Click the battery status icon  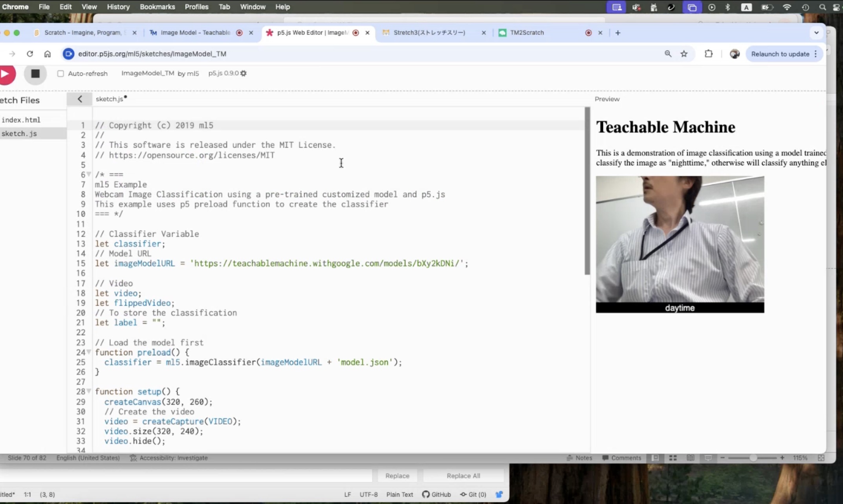[x=766, y=7]
